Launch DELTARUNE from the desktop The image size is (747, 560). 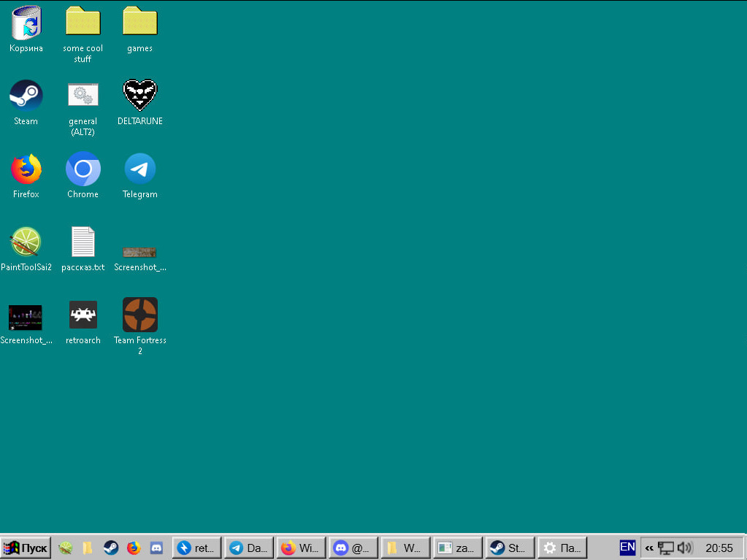[139, 96]
